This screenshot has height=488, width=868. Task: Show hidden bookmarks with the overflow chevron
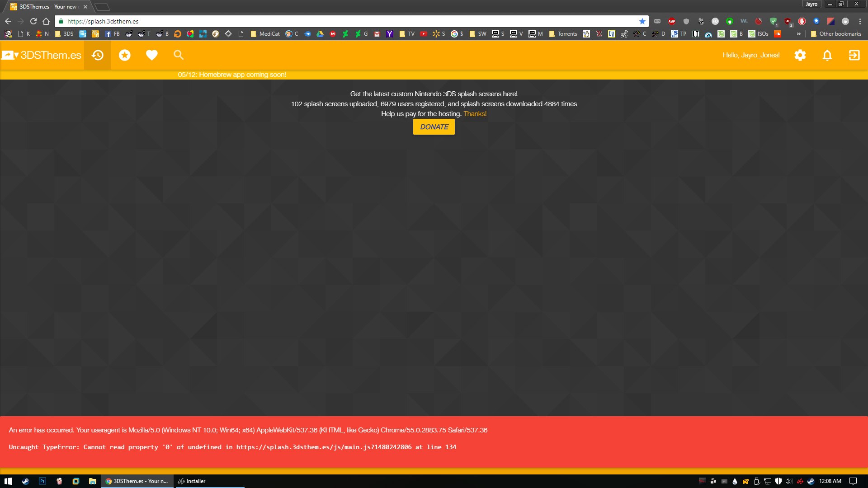point(799,34)
